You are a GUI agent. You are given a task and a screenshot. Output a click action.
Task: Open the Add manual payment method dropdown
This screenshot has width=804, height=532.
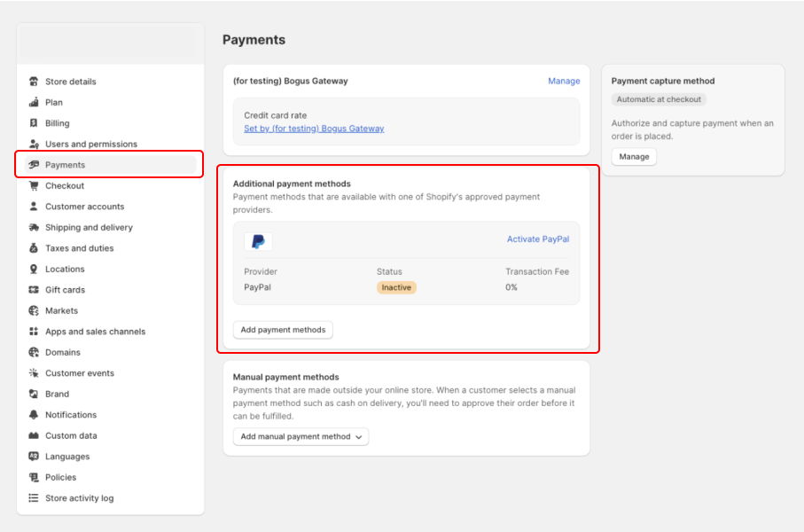(x=301, y=436)
